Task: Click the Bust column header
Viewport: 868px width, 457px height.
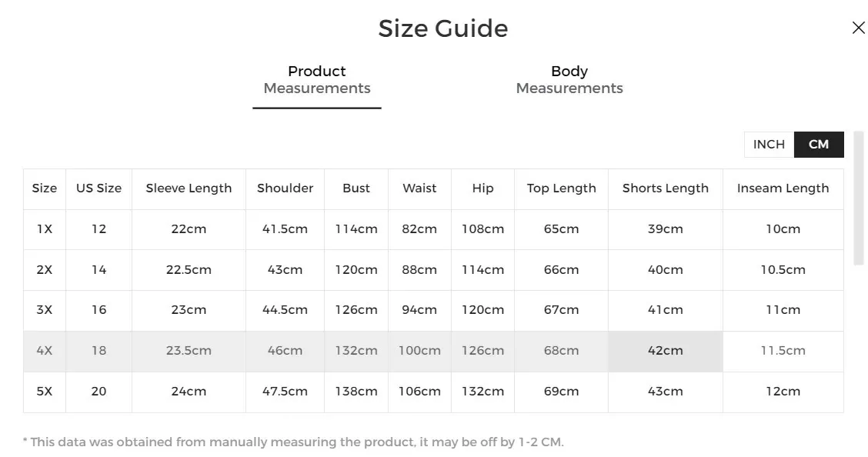Action: (x=356, y=188)
